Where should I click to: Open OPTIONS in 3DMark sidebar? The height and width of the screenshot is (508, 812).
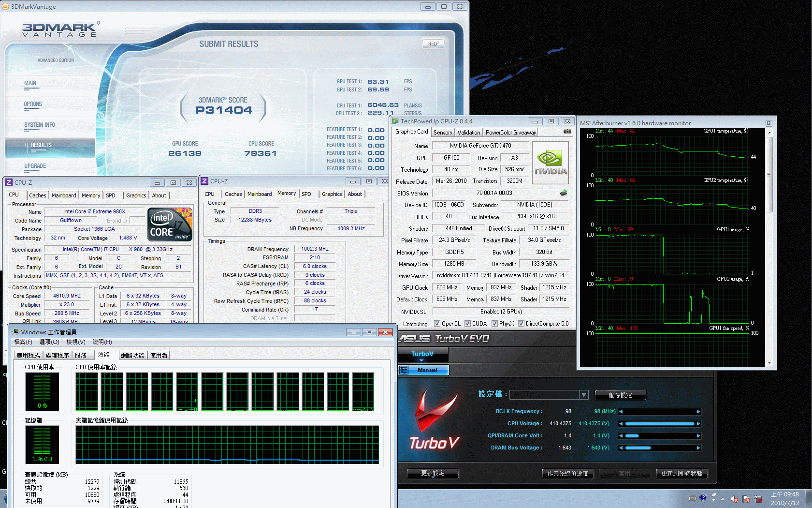[33, 104]
